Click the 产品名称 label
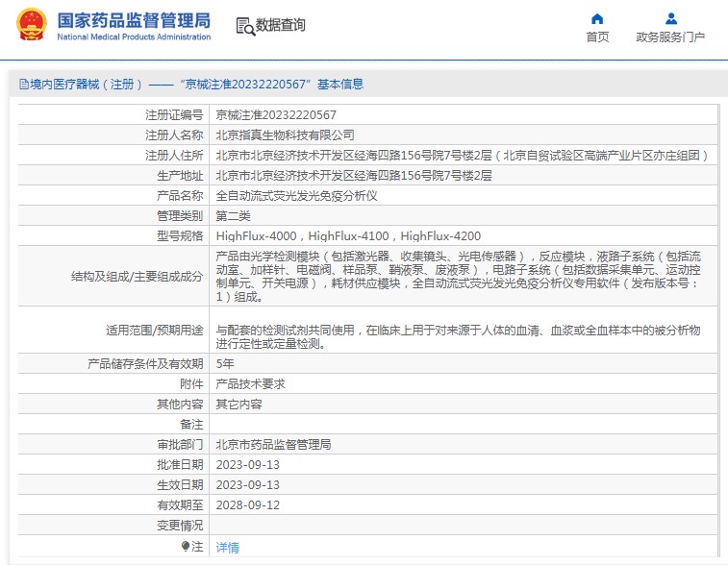The image size is (728, 565). tap(180, 196)
